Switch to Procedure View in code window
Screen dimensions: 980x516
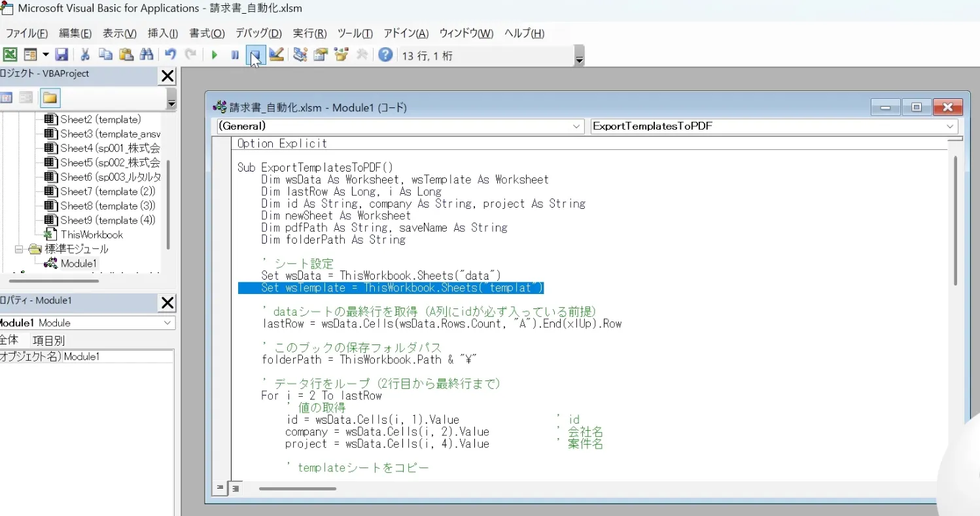[x=220, y=488]
